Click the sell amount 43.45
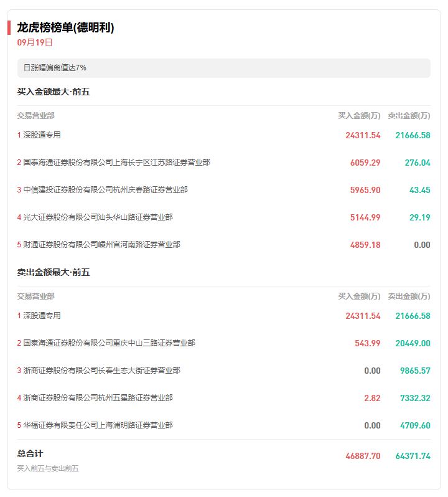The height and width of the screenshot is (497, 448). [420, 190]
